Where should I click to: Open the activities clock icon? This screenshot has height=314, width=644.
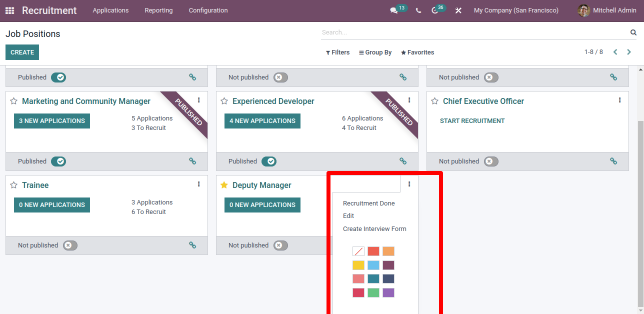pos(435,10)
